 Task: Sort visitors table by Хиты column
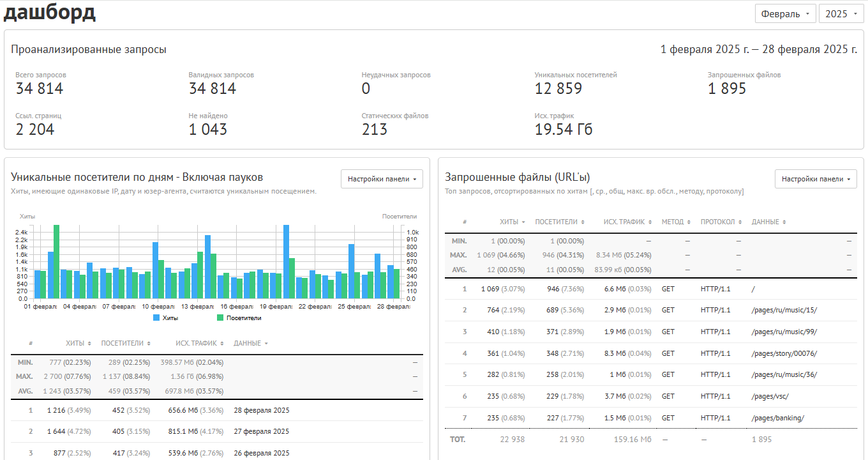78,343
